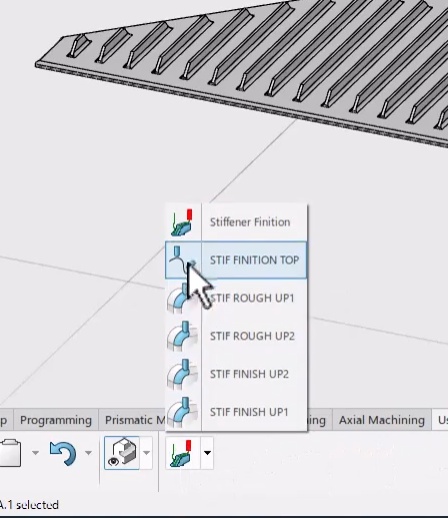The width and height of the screenshot is (448, 518).
Task: Click the STIF FINISH UP2 milling icon
Action: [182, 374]
